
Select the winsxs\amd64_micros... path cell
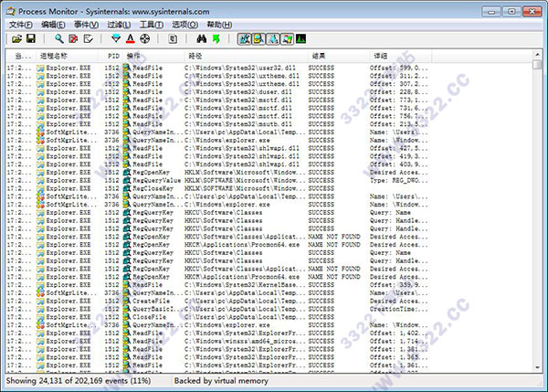coord(245,342)
